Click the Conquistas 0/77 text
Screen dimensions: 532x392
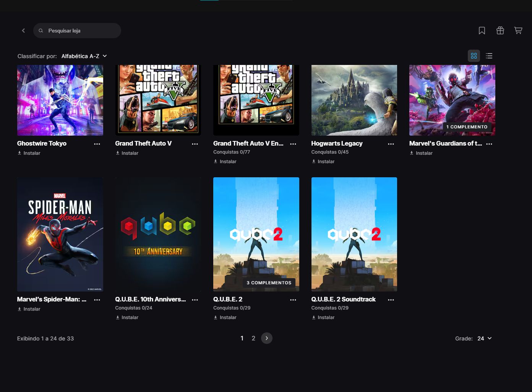tap(232, 152)
